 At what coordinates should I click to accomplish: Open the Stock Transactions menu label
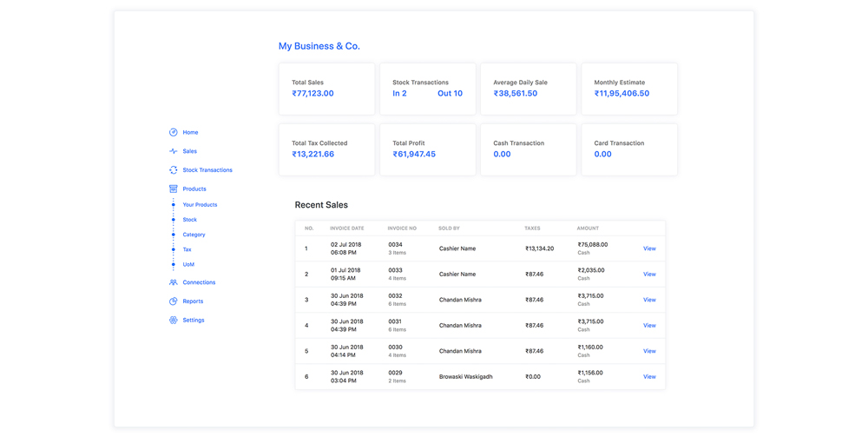[x=207, y=170]
